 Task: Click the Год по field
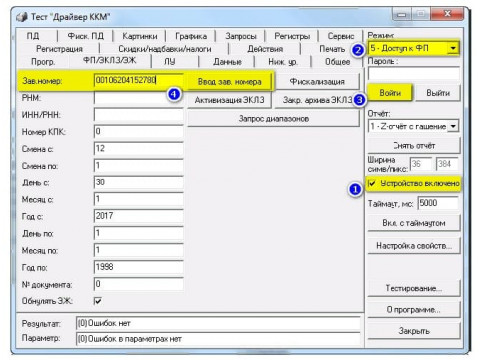coord(139,267)
